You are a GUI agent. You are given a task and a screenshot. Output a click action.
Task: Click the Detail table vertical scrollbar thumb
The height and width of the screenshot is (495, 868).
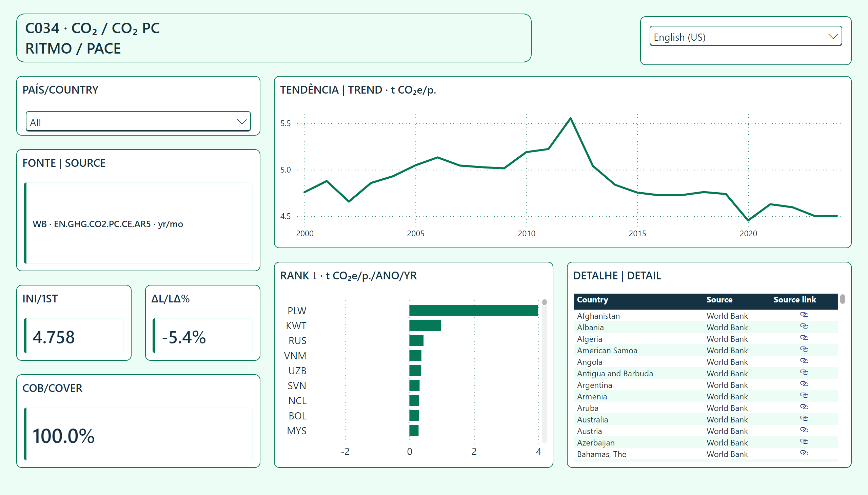843,299
